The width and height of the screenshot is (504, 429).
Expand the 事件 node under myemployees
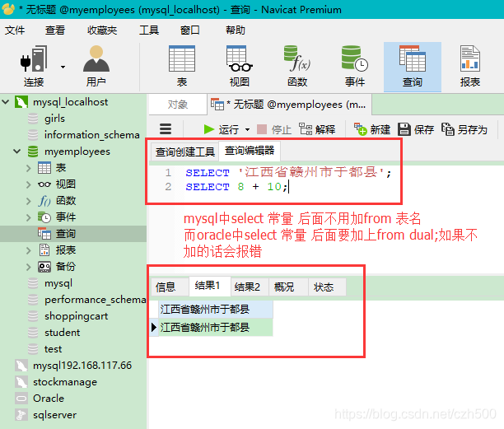(29, 217)
